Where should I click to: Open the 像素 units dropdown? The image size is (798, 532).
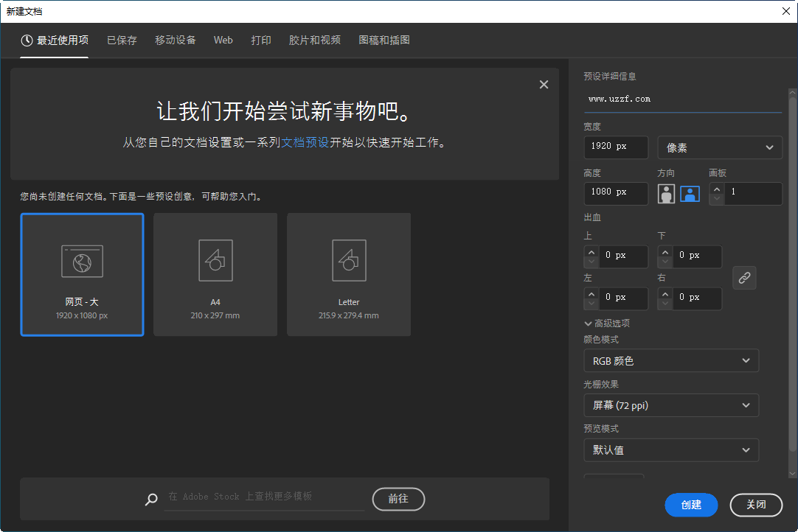click(719, 147)
